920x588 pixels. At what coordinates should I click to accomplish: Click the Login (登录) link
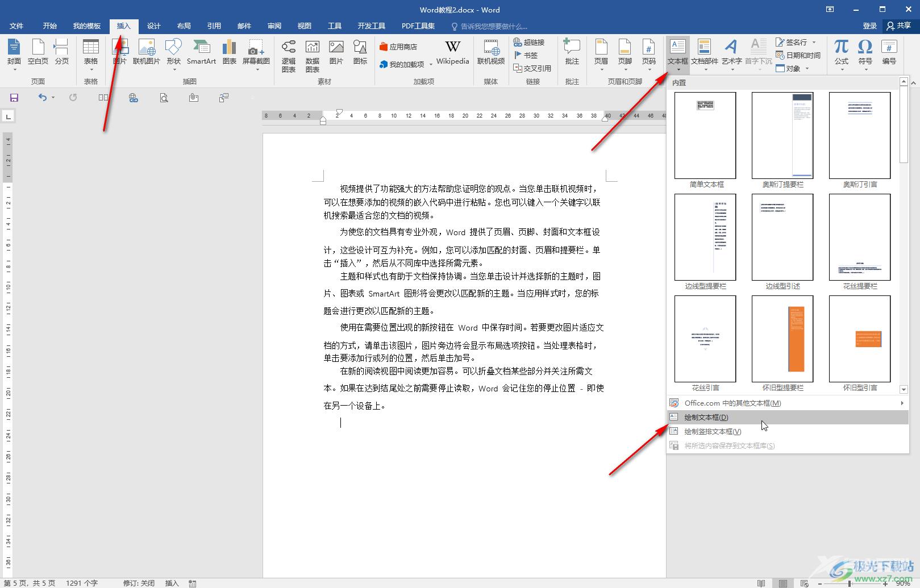[869, 26]
